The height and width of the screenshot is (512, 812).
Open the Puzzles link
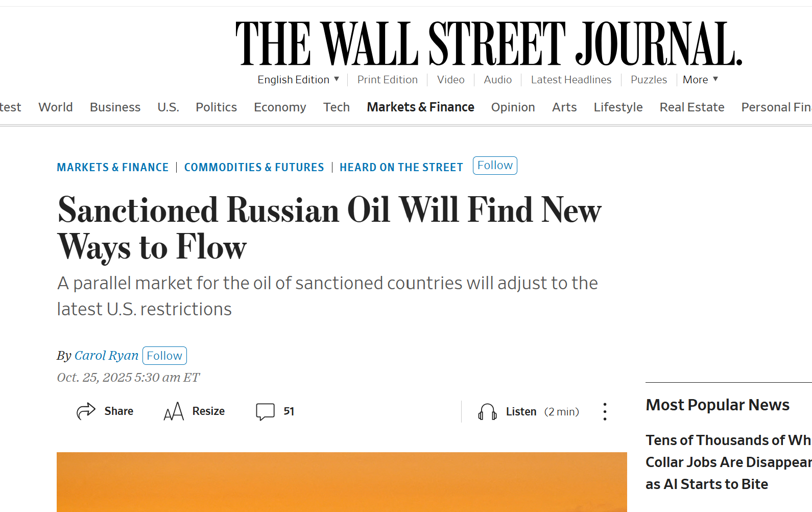(649, 80)
